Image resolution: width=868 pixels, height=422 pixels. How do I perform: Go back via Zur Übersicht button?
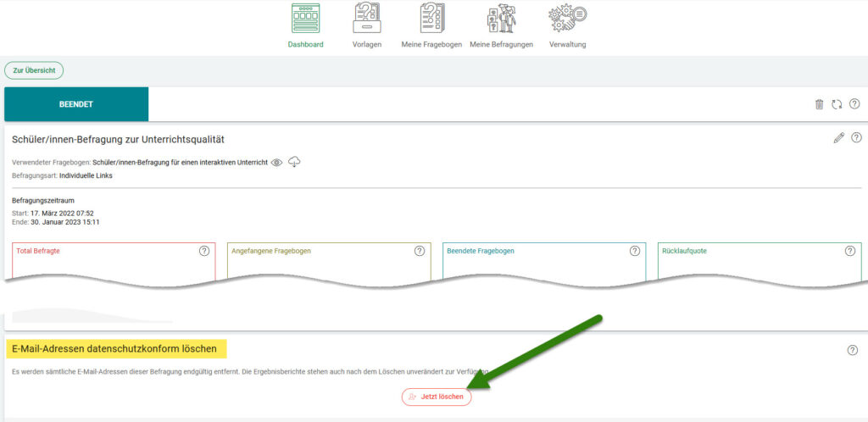click(34, 71)
